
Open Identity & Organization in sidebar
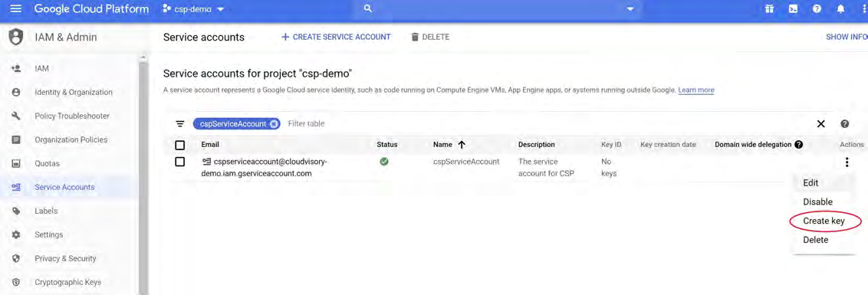point(73,93)
